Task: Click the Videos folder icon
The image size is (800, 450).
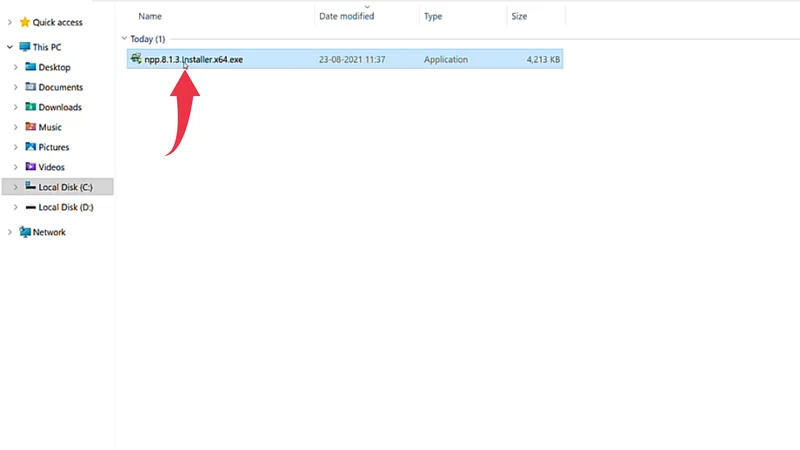Action: coord(31,167)
